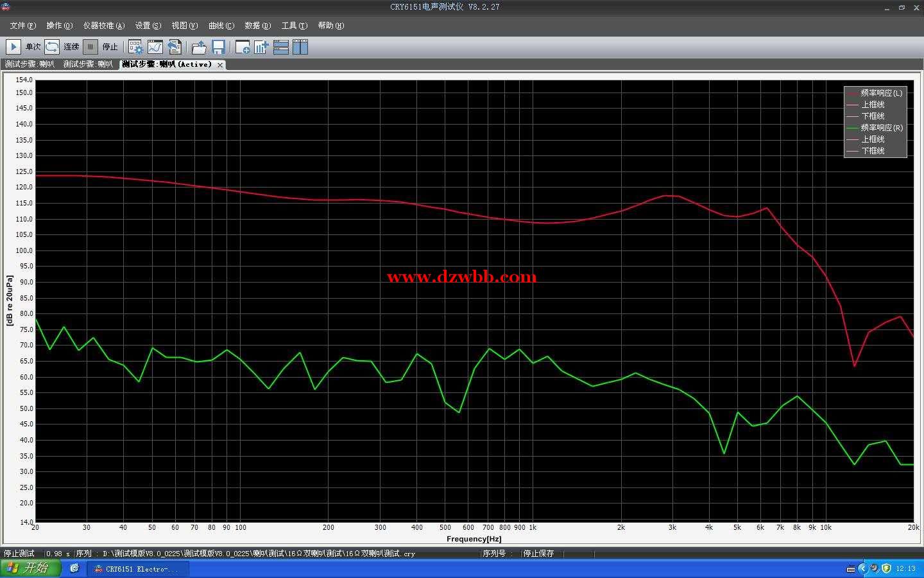Open a file with the folder-arrow icon
This screenshot has width=924, height=578.
(199, 47)
